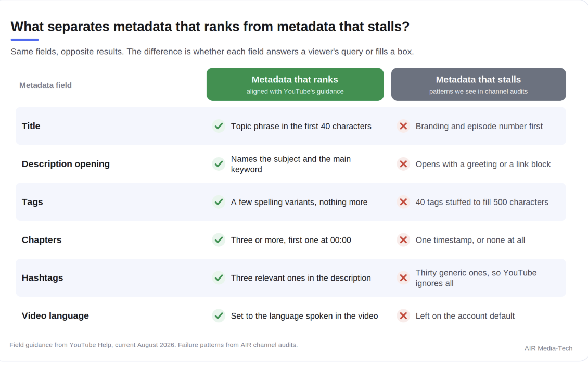Click the red X beside 40 tags stuffed
Screen dimensions: 588x366
pyautogui.click(x=403, y=202)
